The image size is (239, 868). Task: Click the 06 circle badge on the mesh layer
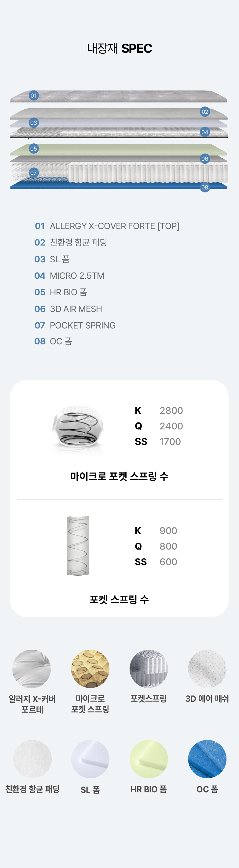coord(204,159)
